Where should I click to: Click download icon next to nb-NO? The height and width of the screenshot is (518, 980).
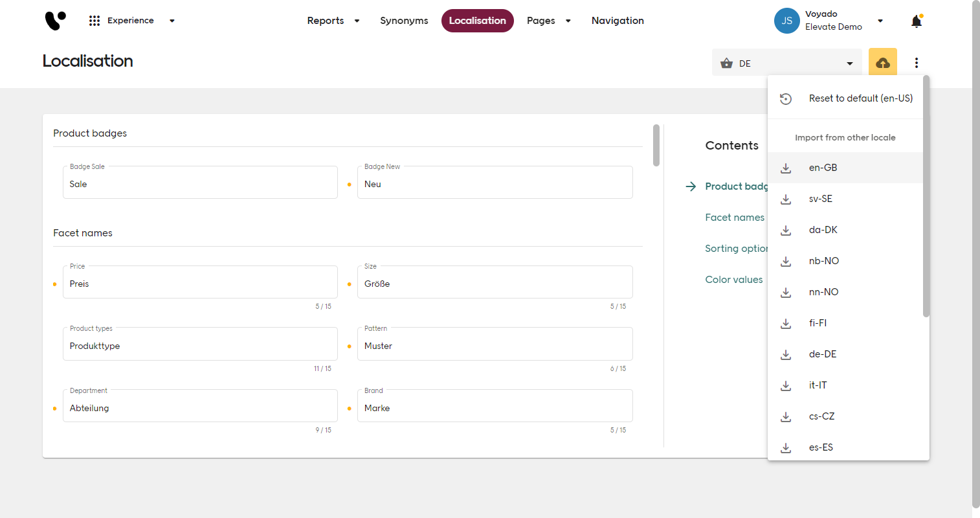coord(786,261)
